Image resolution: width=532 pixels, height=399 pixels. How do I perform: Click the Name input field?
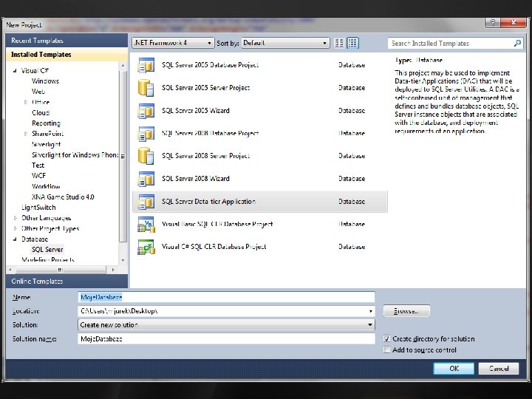pos(226,297)
